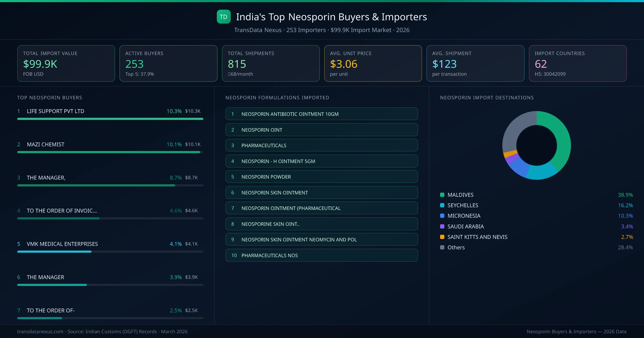This screenshot has width=644, height=338.
Task: Select the Avg. Unit Price card
Action: tap(373, 63)
